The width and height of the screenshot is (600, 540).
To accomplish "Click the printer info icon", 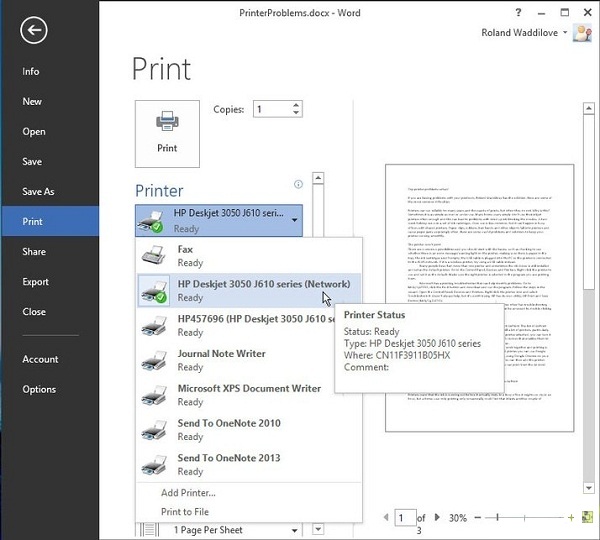I will (x=298, y=185).
